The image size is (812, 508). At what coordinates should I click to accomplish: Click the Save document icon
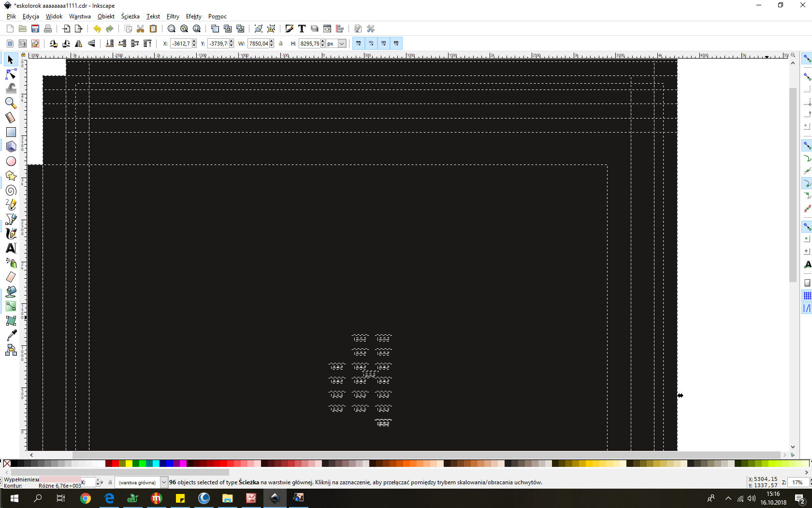click(35, 29)
